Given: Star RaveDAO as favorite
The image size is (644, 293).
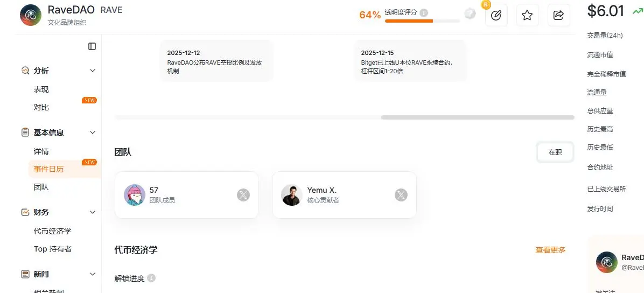Looking at the screenshot, I should click(x=527, y=16).
